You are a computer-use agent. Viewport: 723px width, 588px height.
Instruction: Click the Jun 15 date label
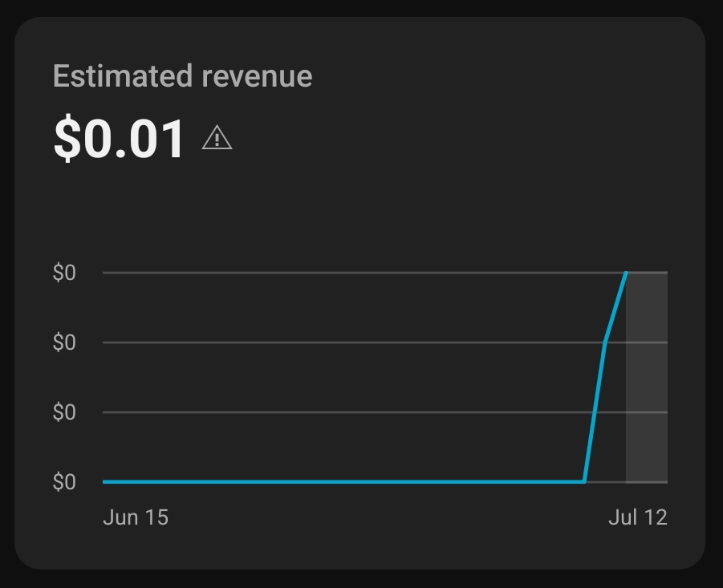tap(136, 517)
